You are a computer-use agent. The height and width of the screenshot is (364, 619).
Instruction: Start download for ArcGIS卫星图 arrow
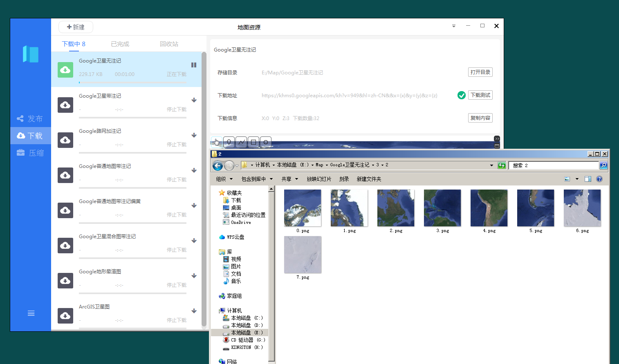coord(194,311)
